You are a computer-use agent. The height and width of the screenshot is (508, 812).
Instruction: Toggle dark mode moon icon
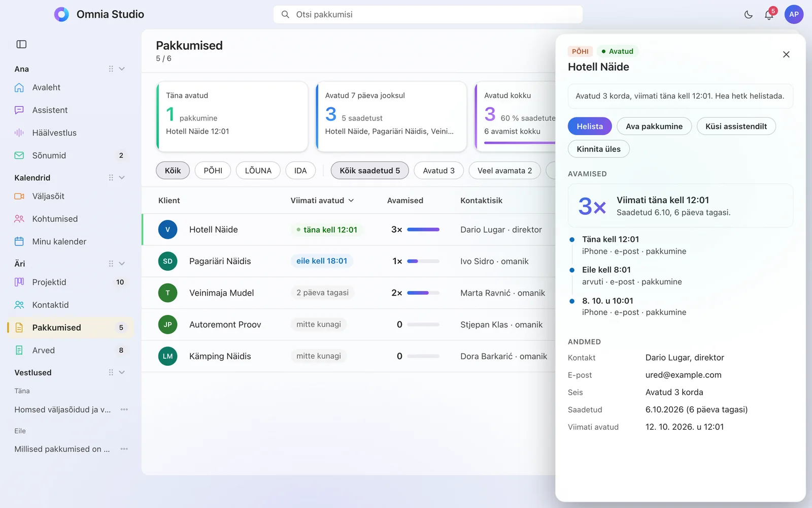[749, 15]
